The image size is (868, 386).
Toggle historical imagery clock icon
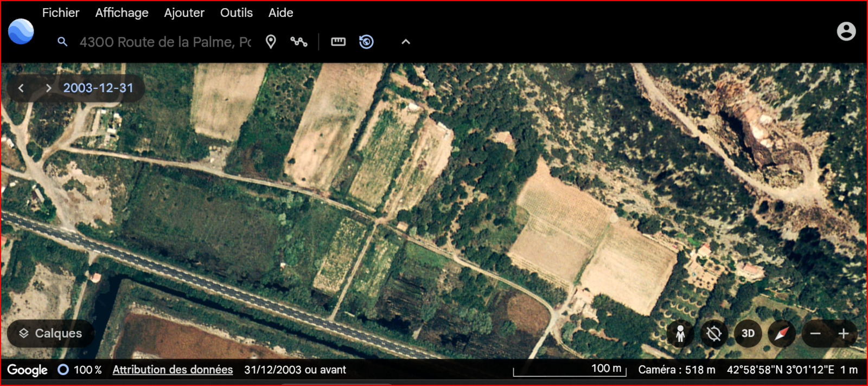click(366, 42)
